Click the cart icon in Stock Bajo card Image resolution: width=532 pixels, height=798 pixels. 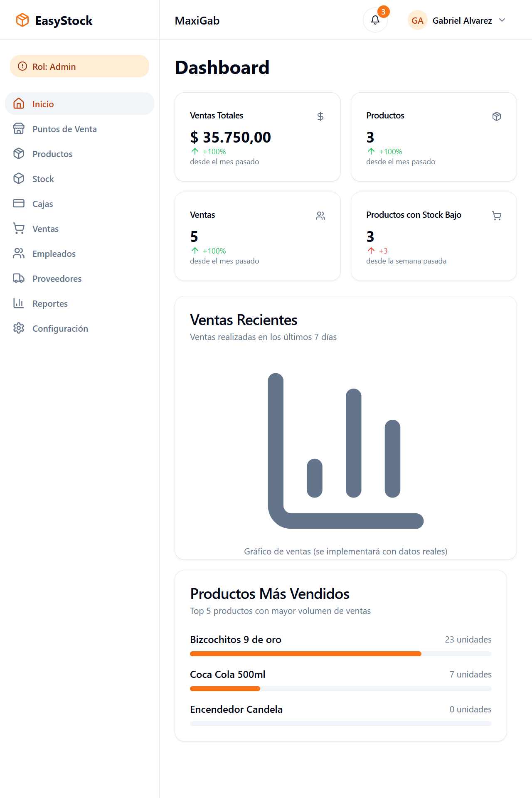496,216
